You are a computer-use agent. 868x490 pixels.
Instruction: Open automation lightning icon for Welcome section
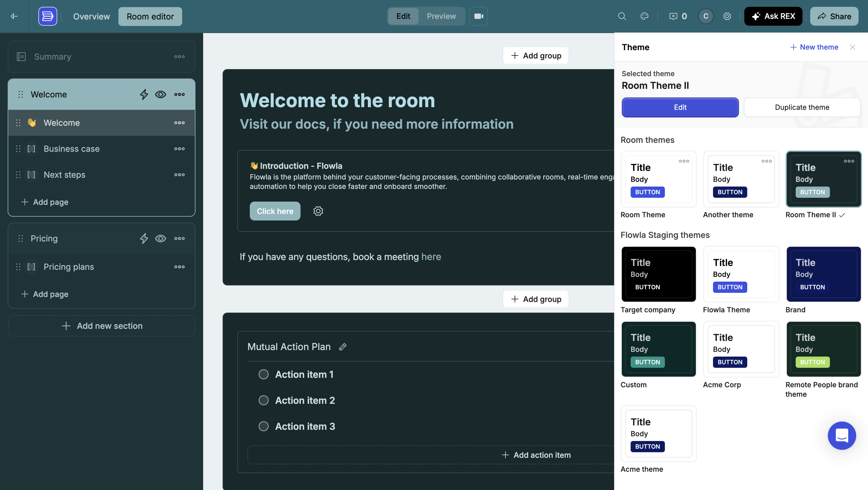click(144, 94)
